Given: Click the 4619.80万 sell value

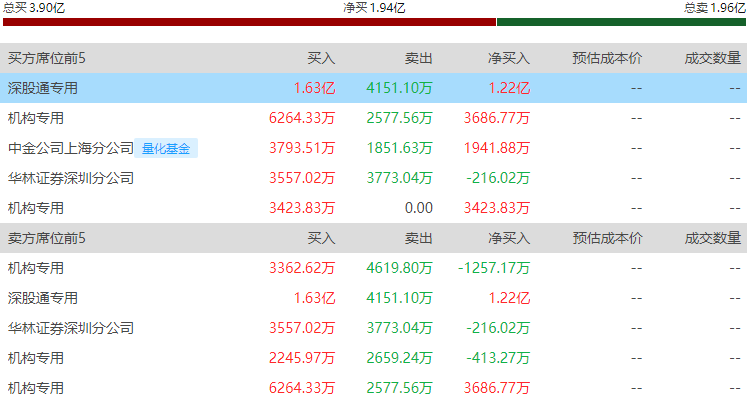Looking at the screenshot, I should coord(399,268).
